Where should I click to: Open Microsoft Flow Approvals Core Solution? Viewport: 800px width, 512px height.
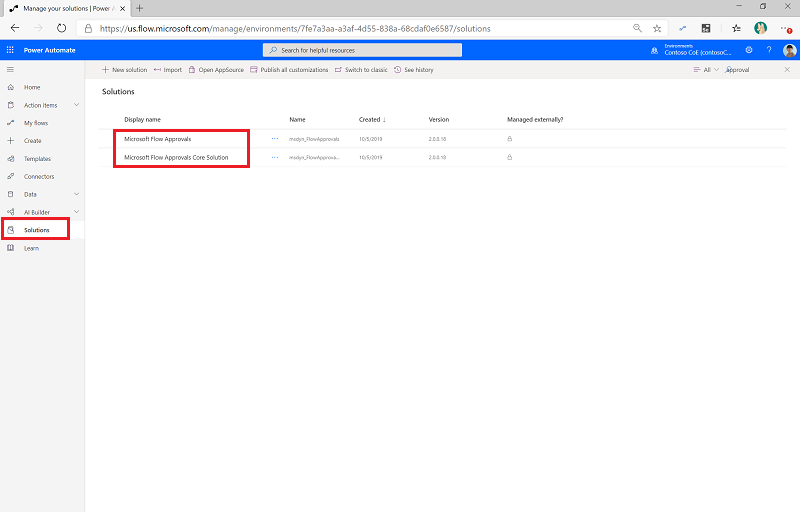point(176,158)
